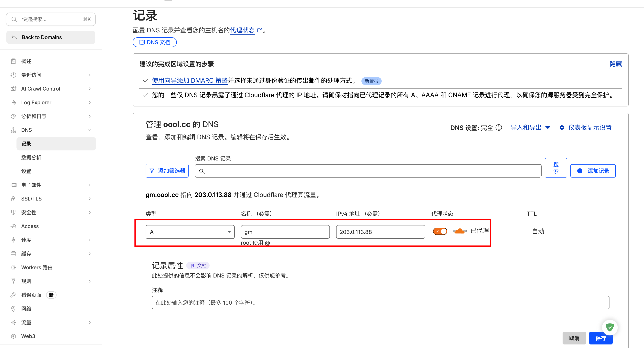Switch to the 数据分析 tab
Viewport: 644px width, 348px height.
coord(31,157)
